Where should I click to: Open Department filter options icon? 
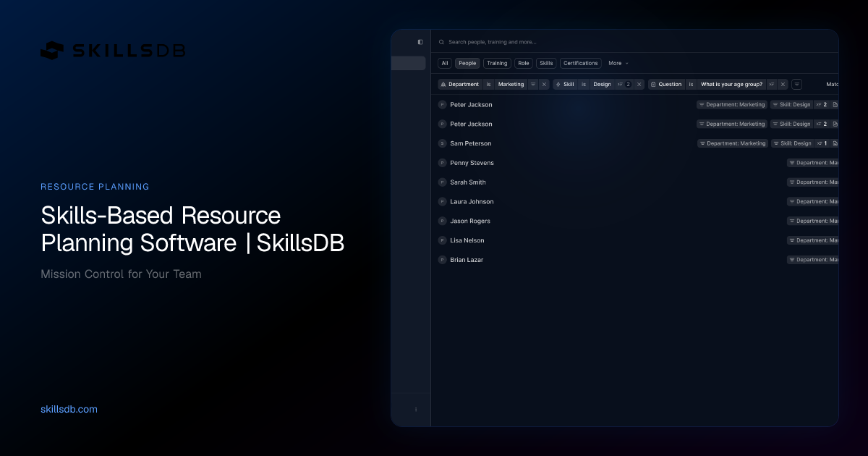click(533, 84)
